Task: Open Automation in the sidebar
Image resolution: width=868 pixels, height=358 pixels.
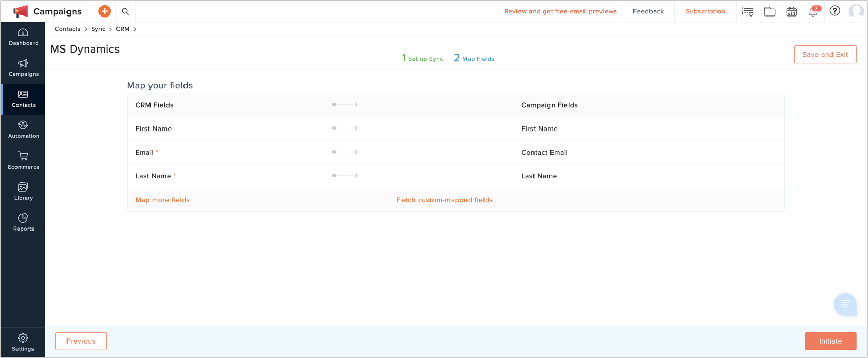Action: [x=23, y=130]
